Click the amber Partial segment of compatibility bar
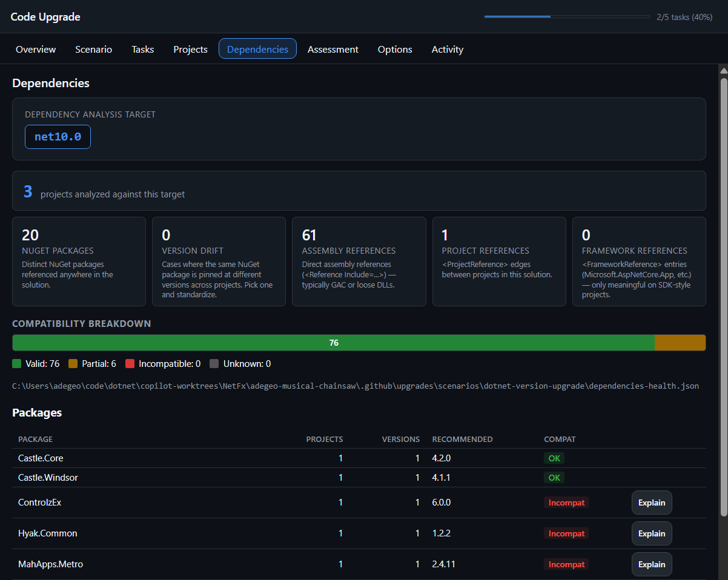 click(x=680, y=343)
